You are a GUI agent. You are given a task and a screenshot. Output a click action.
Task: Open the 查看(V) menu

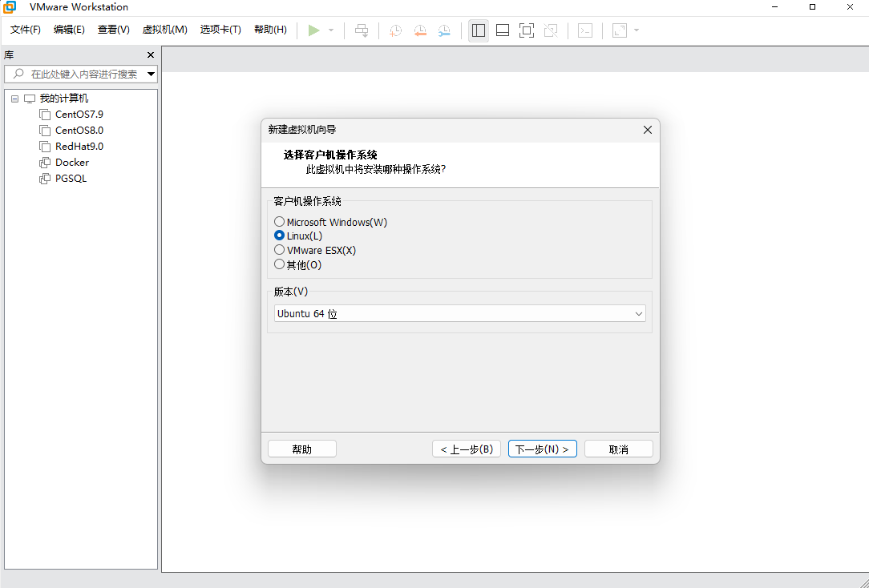point(114,30)
